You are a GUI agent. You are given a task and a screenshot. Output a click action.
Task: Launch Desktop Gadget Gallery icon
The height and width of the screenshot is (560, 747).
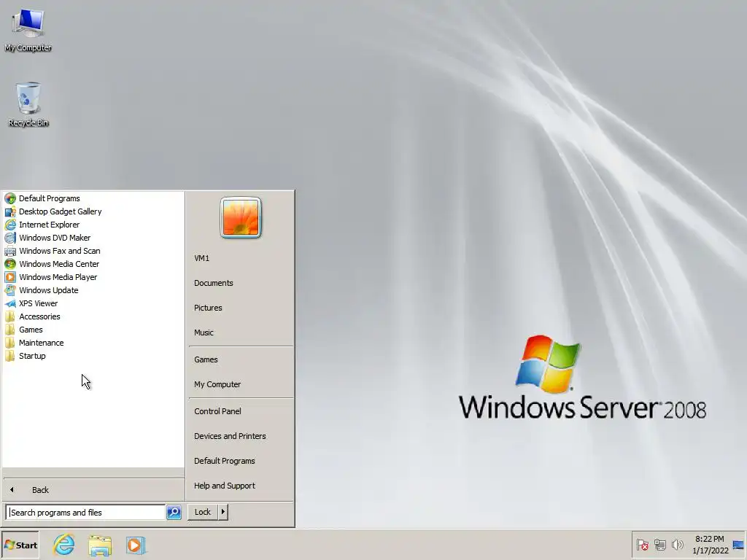click(10, 211)
